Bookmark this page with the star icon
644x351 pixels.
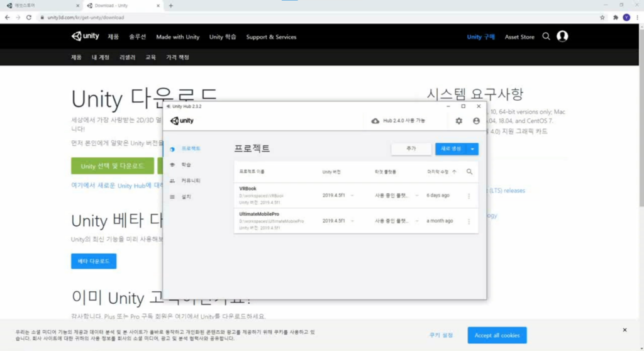602,18
